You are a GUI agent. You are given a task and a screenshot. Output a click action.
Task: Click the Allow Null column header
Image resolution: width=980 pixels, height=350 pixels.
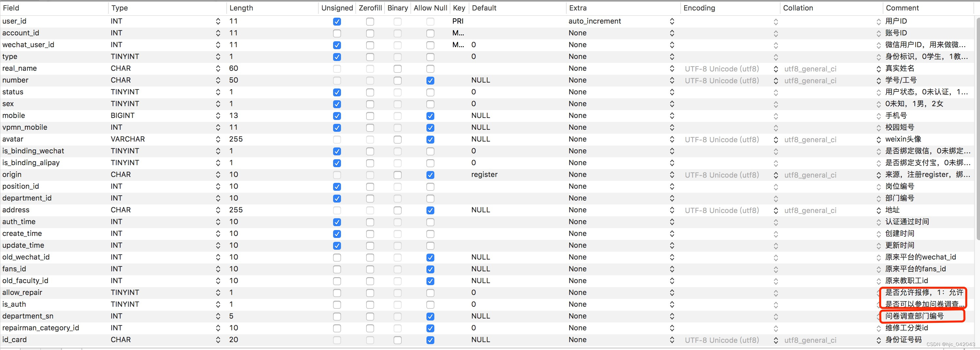(430, 8)
